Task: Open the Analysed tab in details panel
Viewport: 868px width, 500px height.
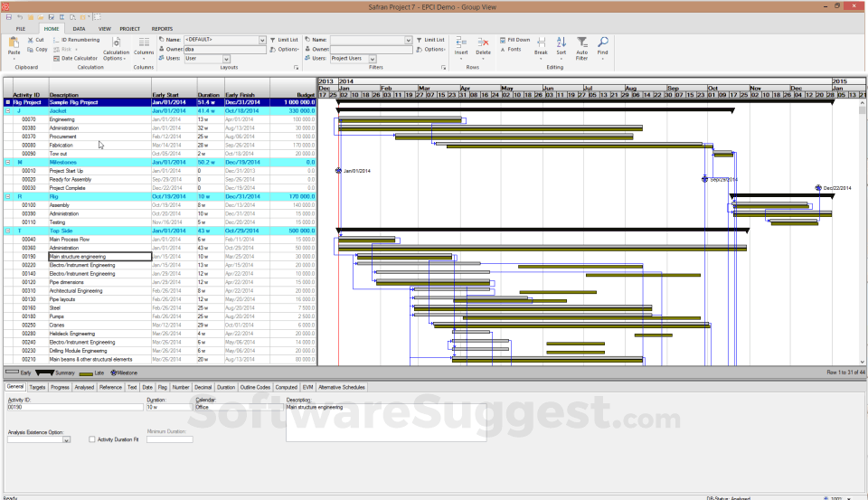Action: [x=84, y=387]
